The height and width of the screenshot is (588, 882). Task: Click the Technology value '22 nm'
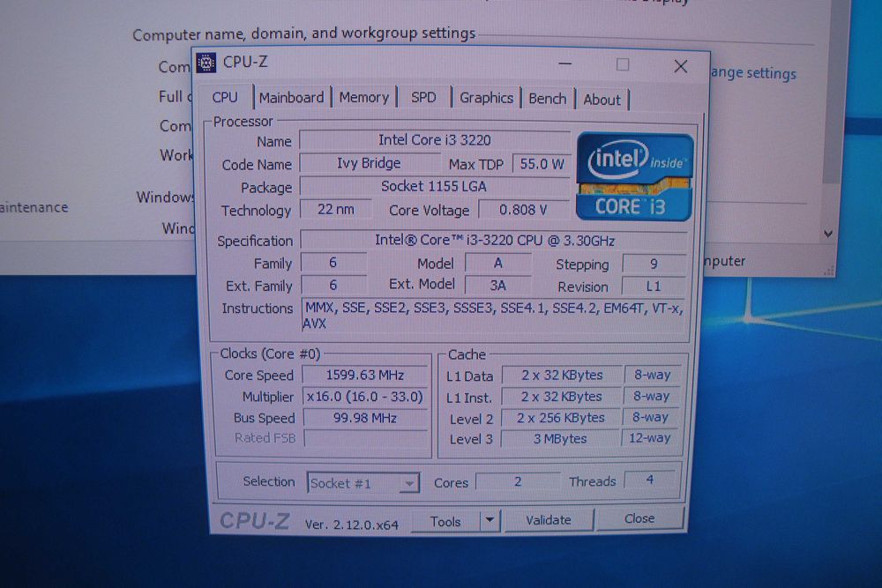click(x=336, y=210)
